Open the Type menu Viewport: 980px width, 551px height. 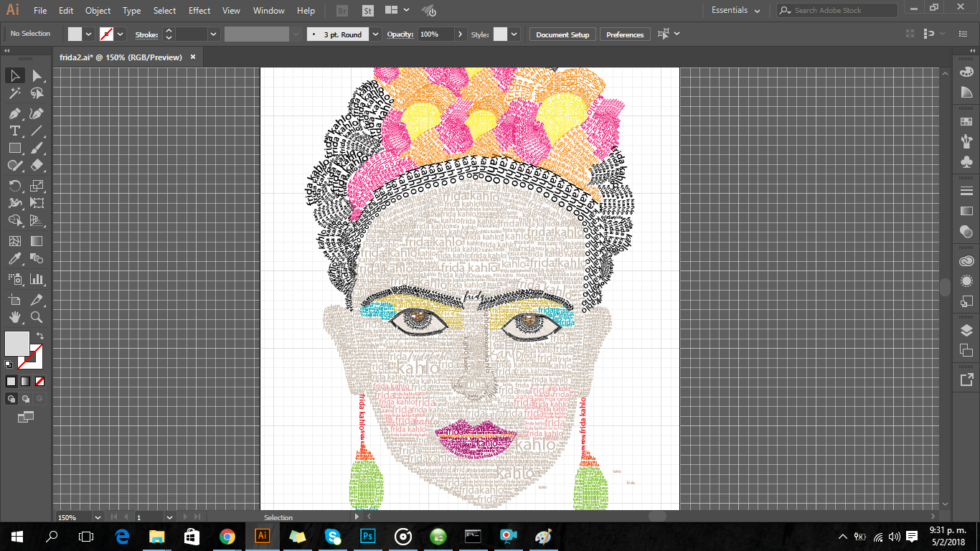point(131,10)
